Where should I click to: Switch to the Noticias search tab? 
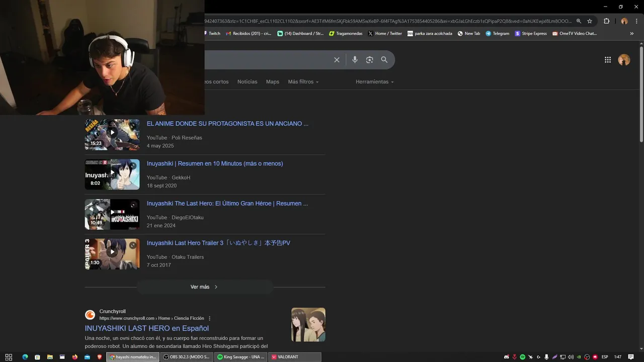[x=247, y=81]
